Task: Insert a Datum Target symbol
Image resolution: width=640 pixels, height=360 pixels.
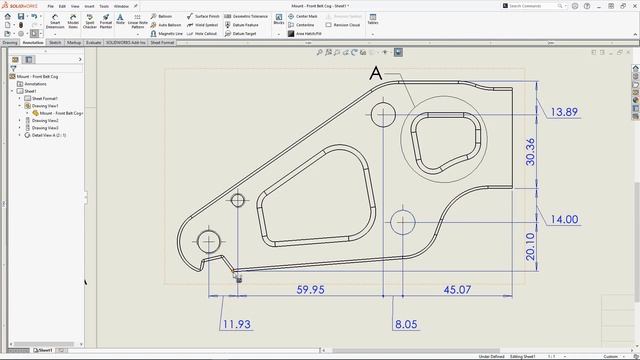Action: (240, 33)
